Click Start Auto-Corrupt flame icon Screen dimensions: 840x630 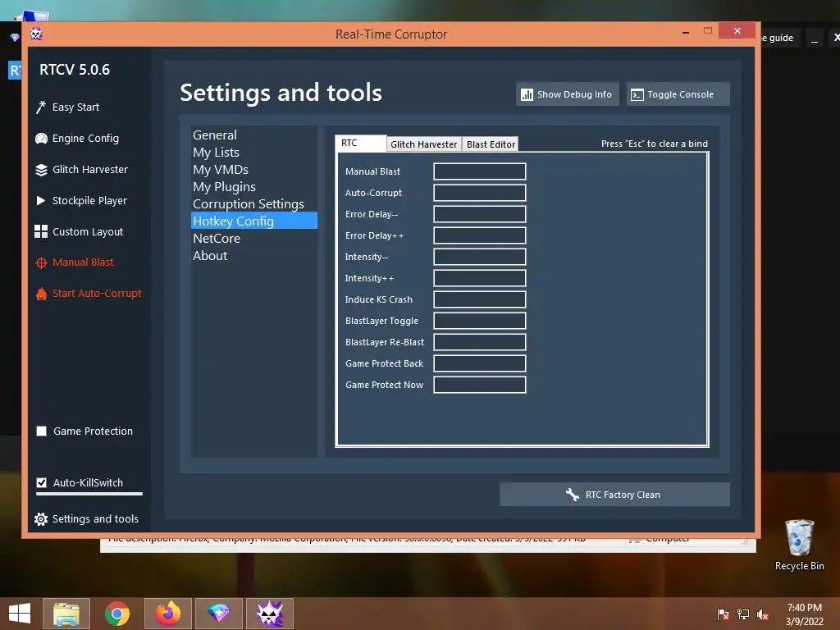point(41,294)
